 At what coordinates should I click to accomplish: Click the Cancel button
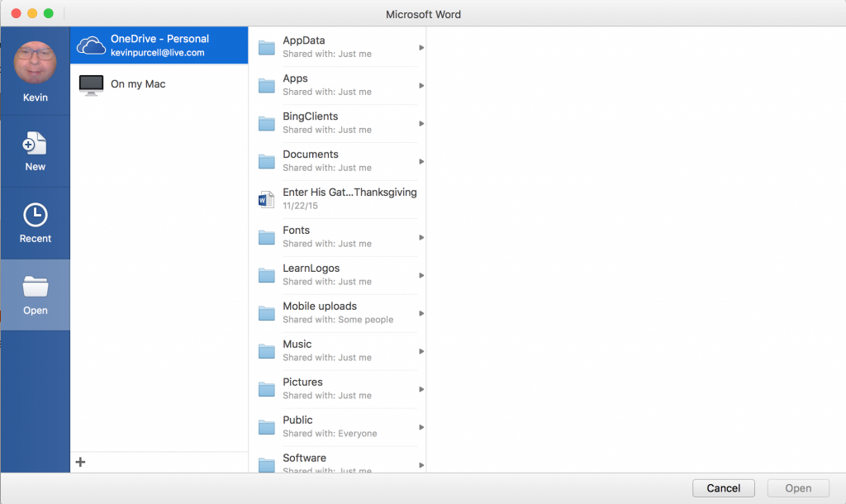[724, 488]
